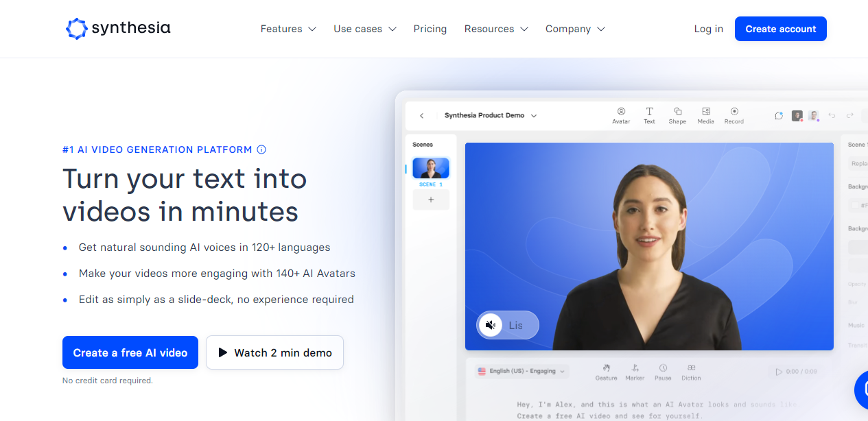Image resolution: width=868 pixels, height=421 pixels.
Task: Click the Log in link
Action: [x=709, y=29]
